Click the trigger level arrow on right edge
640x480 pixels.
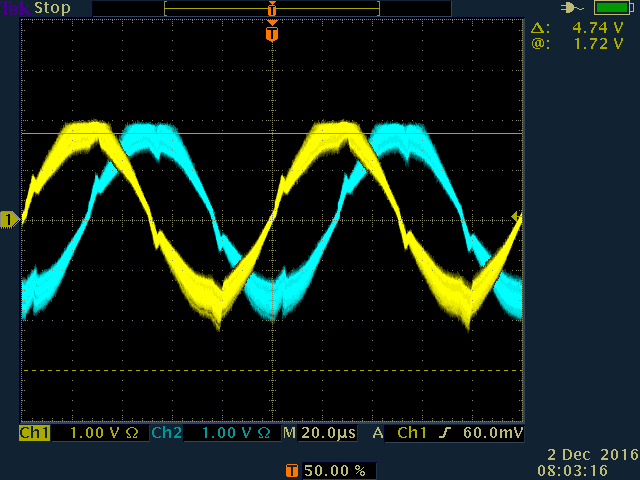coord(517,217)
